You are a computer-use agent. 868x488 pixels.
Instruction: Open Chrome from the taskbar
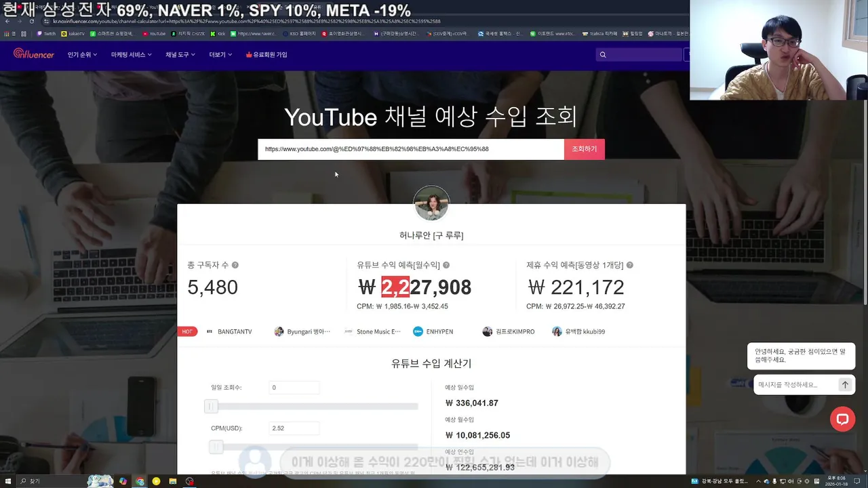(140, 481)
